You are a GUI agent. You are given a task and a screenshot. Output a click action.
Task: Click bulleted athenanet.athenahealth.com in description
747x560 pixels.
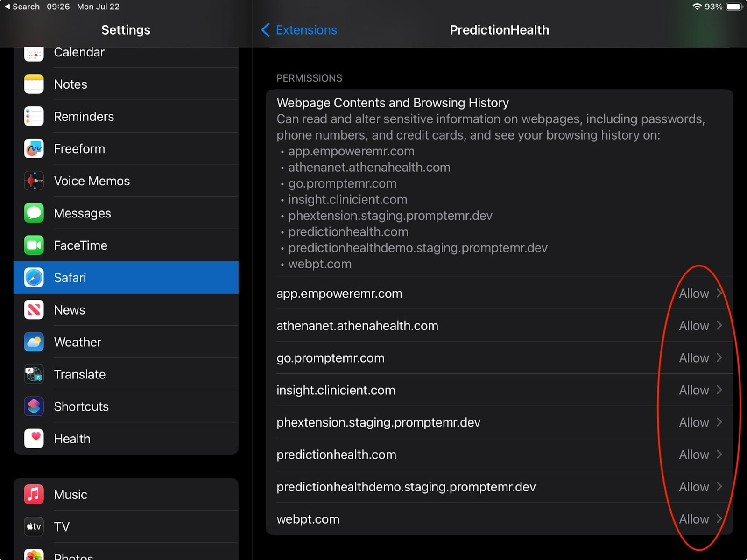click(369, 167)
